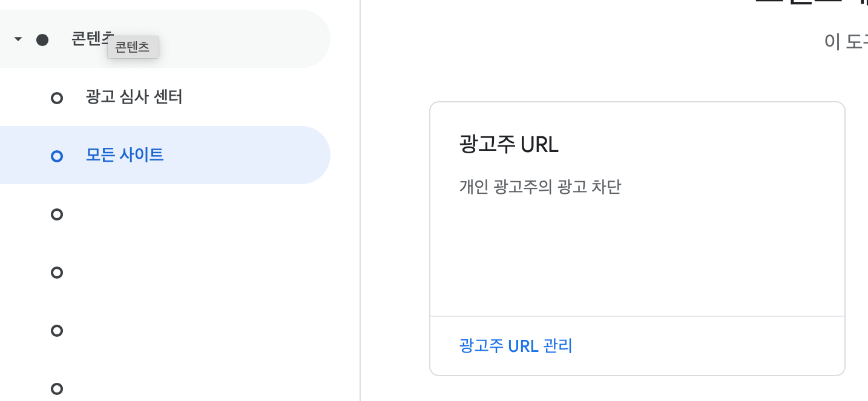This screenshot has width=868, height=401.
Task: Click the bullet icon inside the highlighted row
Action: (x=56, y=156)
